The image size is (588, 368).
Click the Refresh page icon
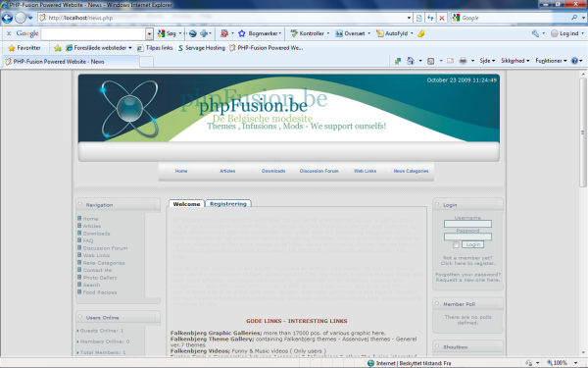click(430, 18)
